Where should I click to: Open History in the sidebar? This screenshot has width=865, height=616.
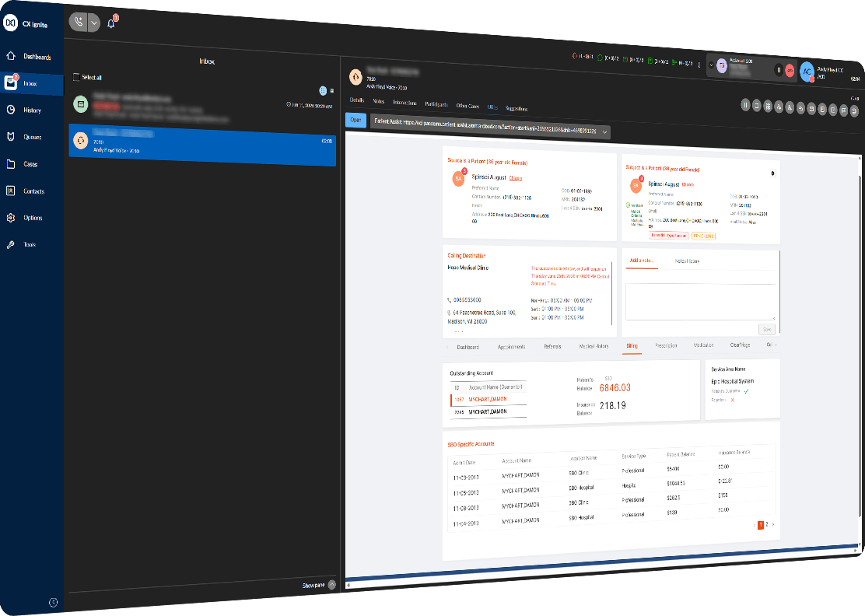click(x=31, y=110)
